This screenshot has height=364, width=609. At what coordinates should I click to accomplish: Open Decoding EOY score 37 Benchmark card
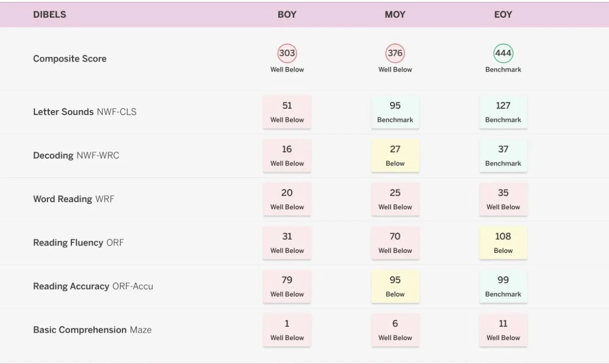click(503, 156)
